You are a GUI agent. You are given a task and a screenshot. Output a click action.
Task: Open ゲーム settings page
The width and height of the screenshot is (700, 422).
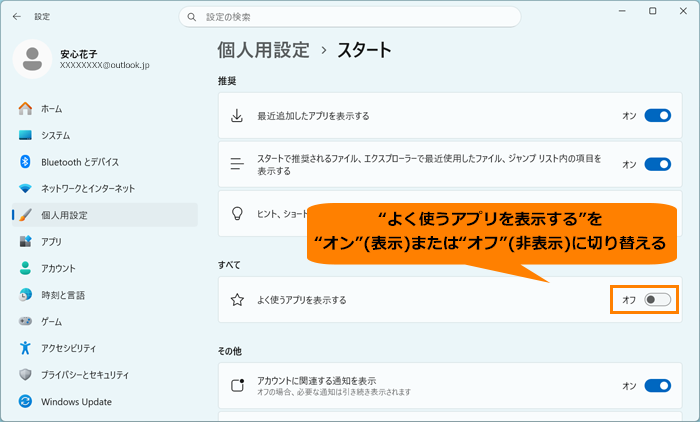pyautogui.click(x=105, y=321)
